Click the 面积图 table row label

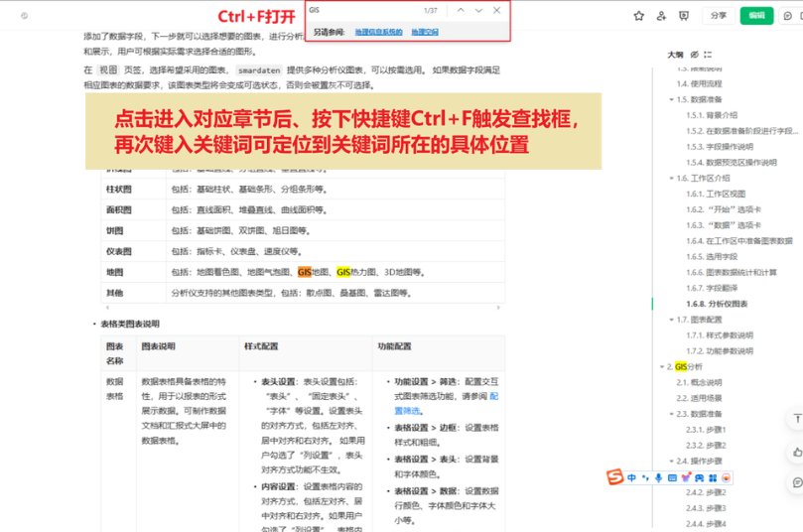pyautogui.click(x=119, y=210)
